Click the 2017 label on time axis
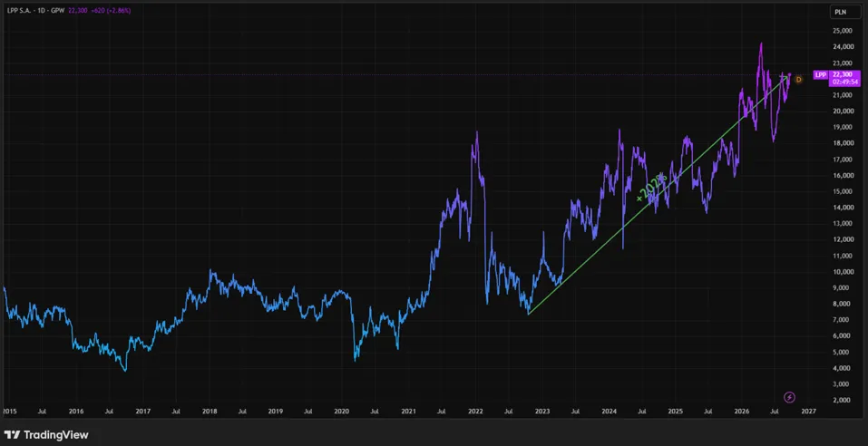This screenshot has height=446, width=868. 142,412
